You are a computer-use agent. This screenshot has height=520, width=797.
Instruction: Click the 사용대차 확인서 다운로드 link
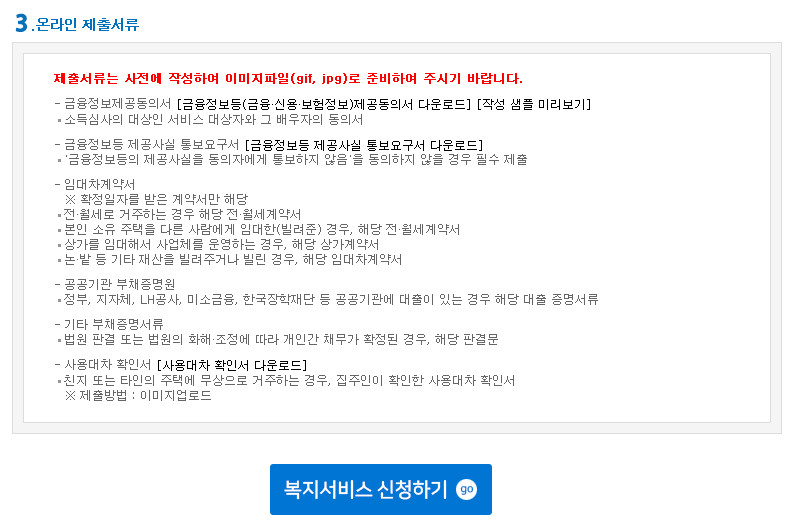pos(232,365)
